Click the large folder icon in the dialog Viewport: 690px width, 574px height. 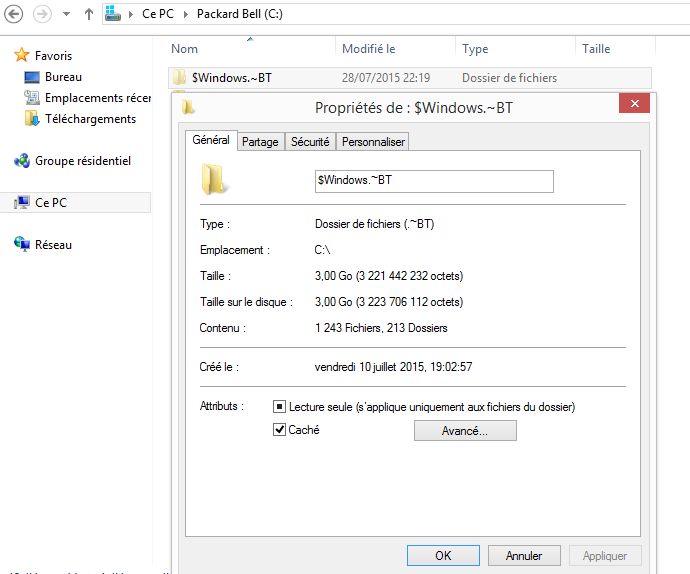[x=214, y=179]
